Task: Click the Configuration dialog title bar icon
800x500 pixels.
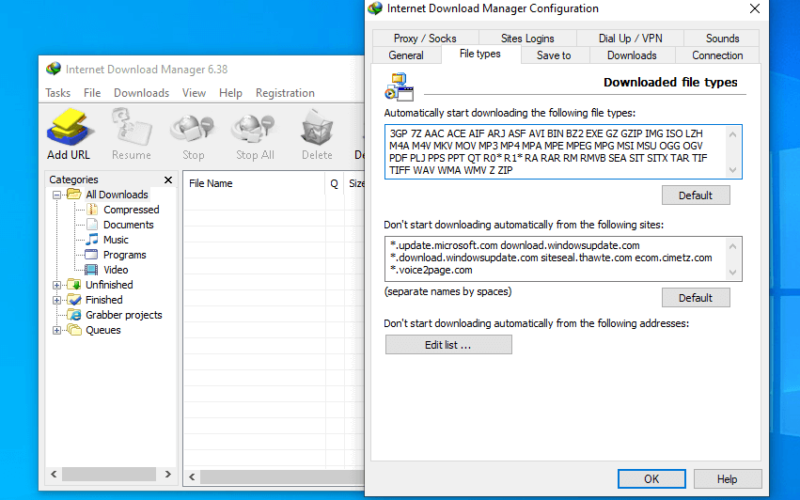Action: coord(375,9)
